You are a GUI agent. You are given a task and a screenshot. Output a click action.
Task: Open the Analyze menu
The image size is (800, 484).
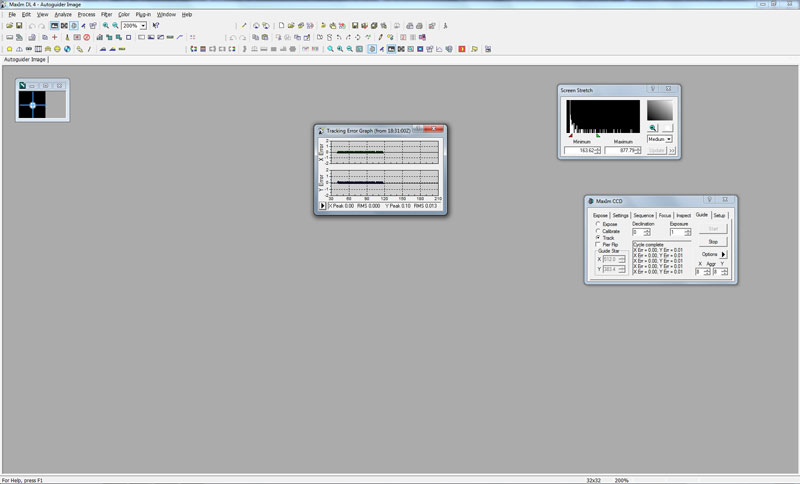pyautogui.click(x=63, y=15)
